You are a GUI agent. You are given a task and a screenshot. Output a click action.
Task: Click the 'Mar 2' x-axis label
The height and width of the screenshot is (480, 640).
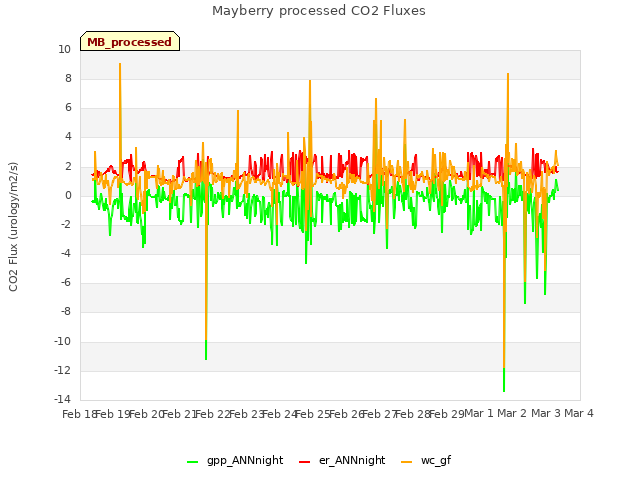coord(512,413)
